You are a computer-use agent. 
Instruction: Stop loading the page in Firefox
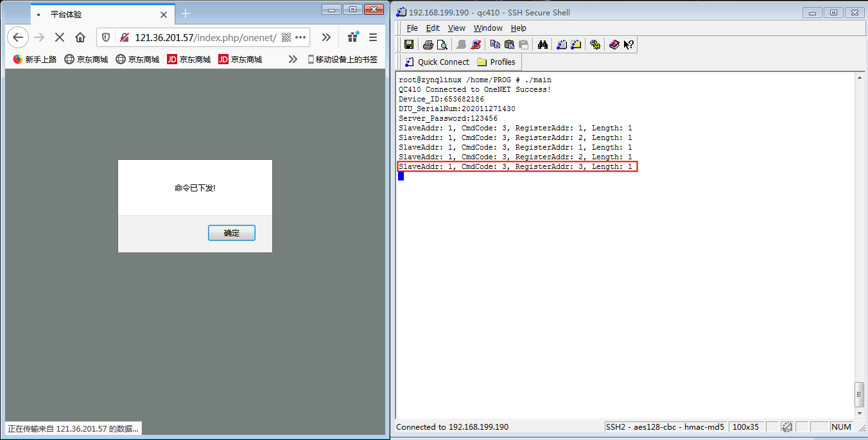point(60,37)
